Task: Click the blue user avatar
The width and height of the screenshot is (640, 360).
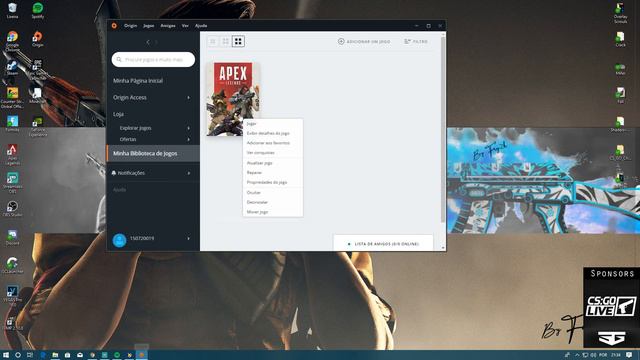Action: tap(119, 240)
